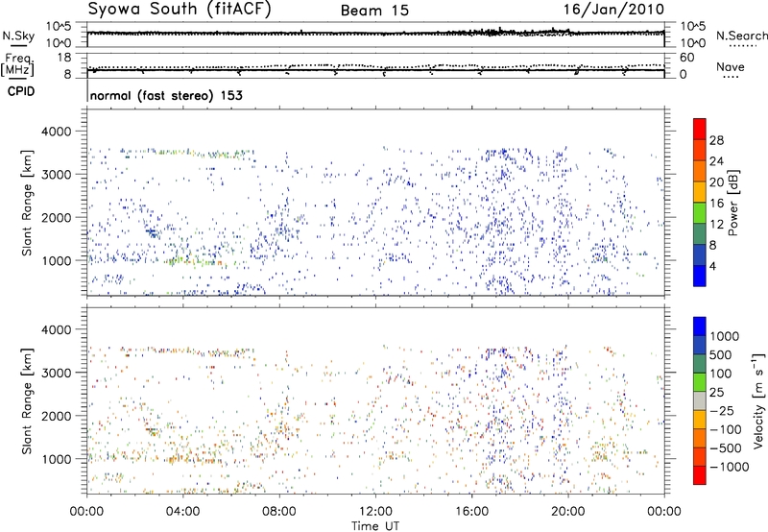Click the 'Power [dB]' colorbar title
Viewport: 768px width, 532px height.
(732, 203)
